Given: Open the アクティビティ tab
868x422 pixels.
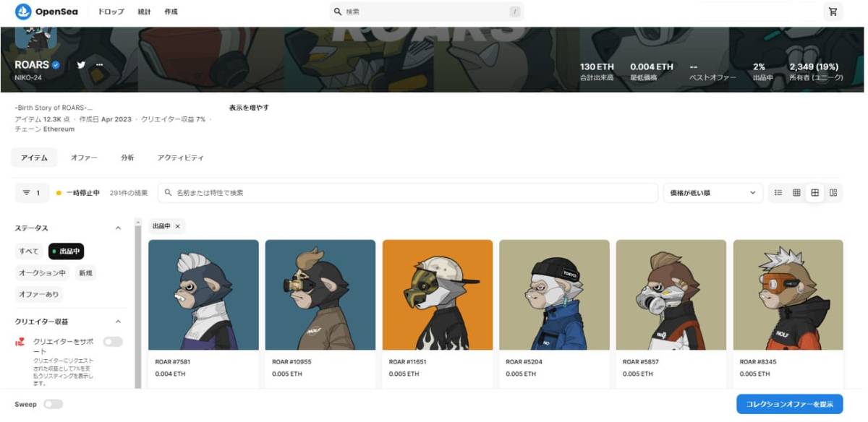Looking at the screenshot, I should [x=180, y=158].
